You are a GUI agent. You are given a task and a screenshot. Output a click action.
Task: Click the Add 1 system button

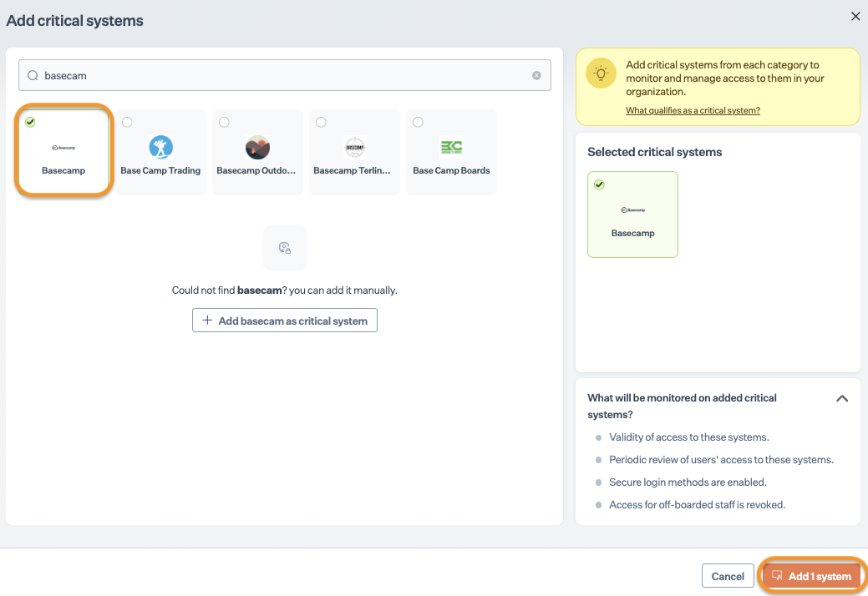[811, 576]
